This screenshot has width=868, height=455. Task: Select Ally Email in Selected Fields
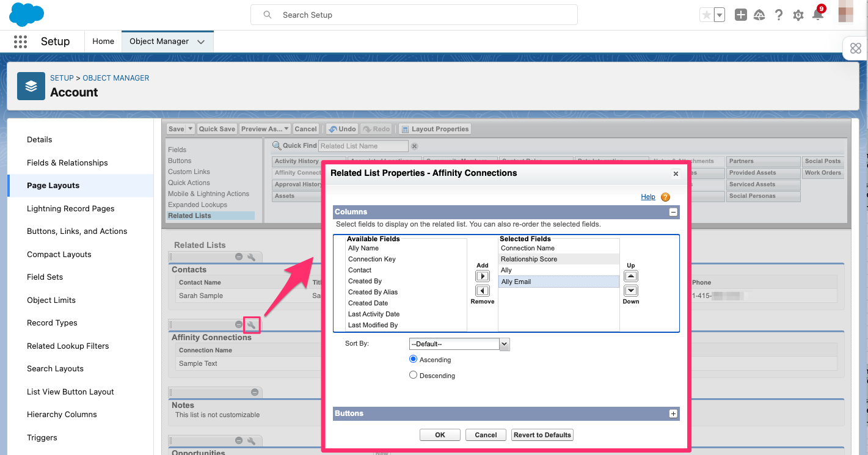click(x=515, y=281)
